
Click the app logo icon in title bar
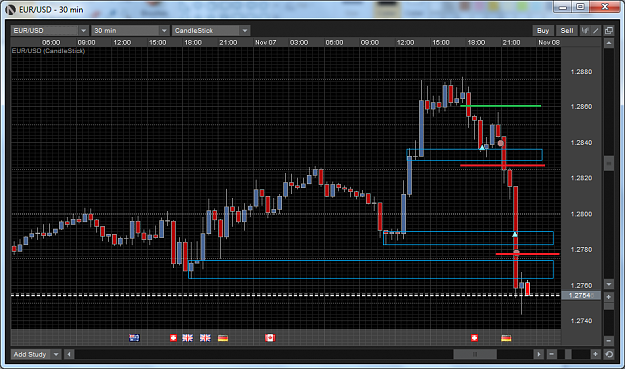tap(10, 9)
